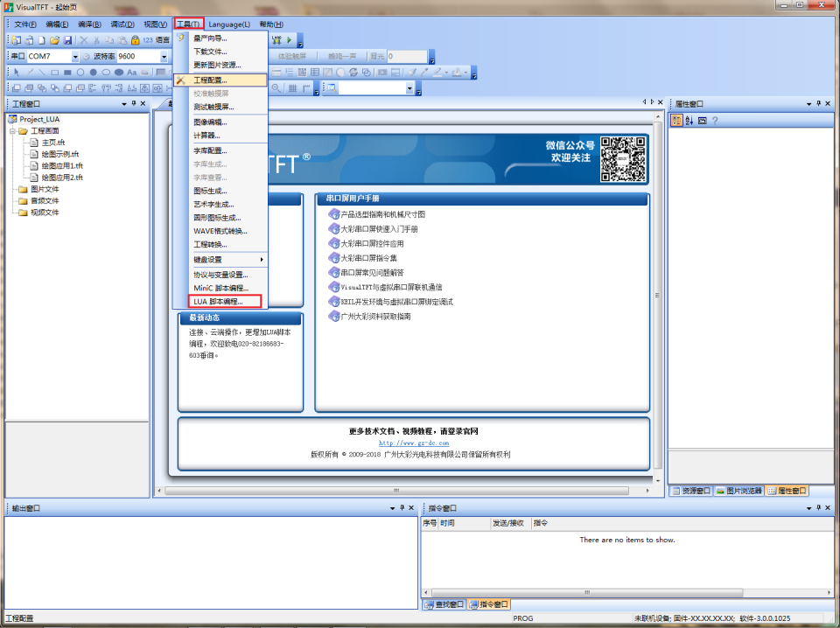840x628 pixels.
Task: Open the www.gz-dc.com website link
Action: point(413,443)
